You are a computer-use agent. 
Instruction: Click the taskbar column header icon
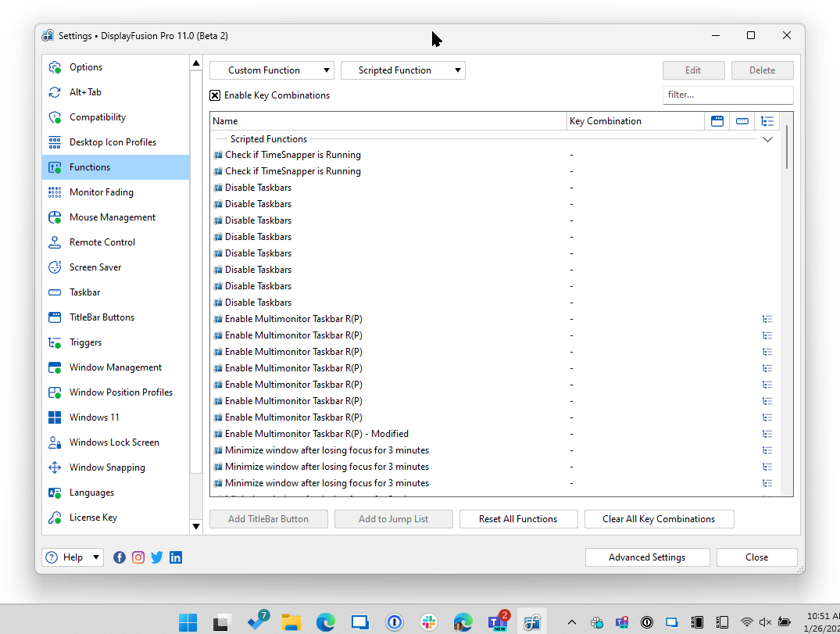point(742,121)
